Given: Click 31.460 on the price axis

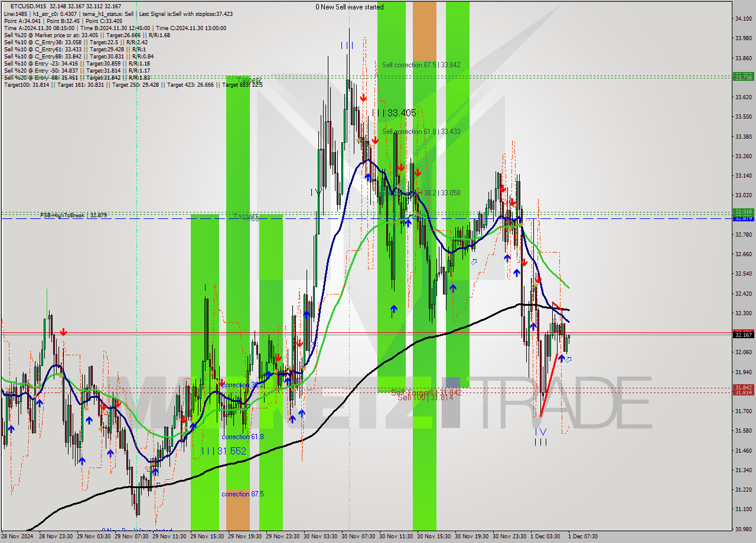Looking at the screenshot, I should click(x=743, y=450).
